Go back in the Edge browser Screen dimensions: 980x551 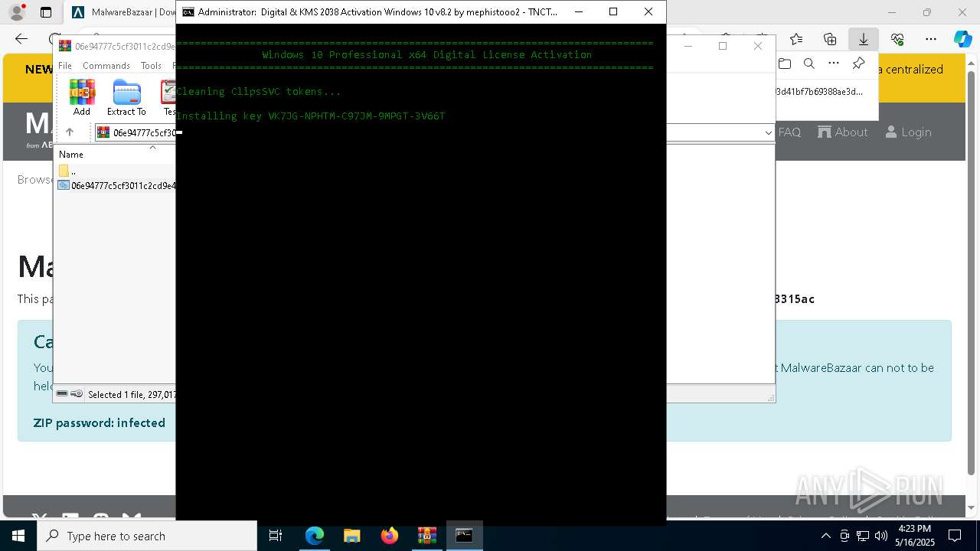(21, 39)
